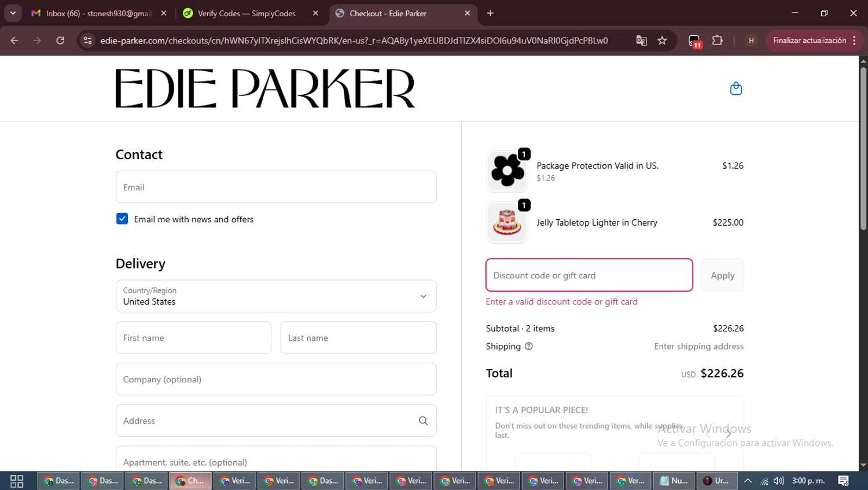Click the Apply discount button

click(x=723, y=275)
